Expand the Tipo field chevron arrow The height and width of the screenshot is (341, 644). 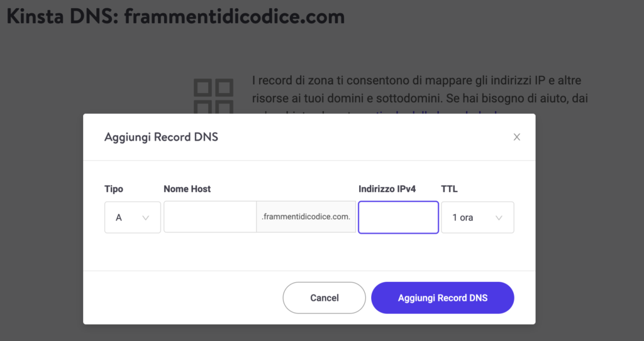tap(145, 218)
